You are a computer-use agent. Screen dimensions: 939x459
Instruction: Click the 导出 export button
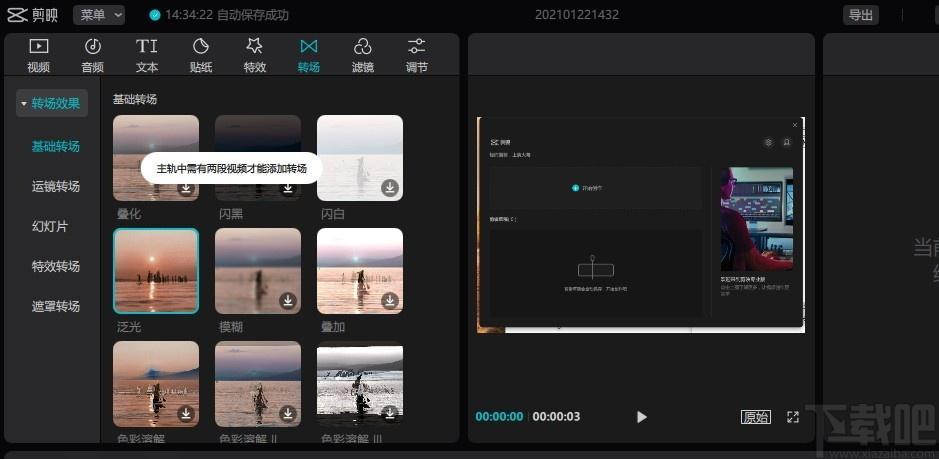[x=861, y=15]
